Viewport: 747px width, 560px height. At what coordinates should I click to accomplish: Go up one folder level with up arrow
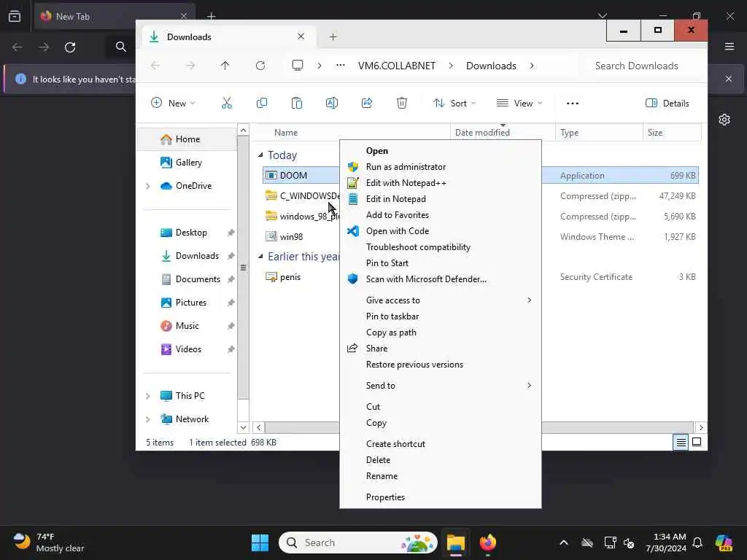click(x=225, y=66)
